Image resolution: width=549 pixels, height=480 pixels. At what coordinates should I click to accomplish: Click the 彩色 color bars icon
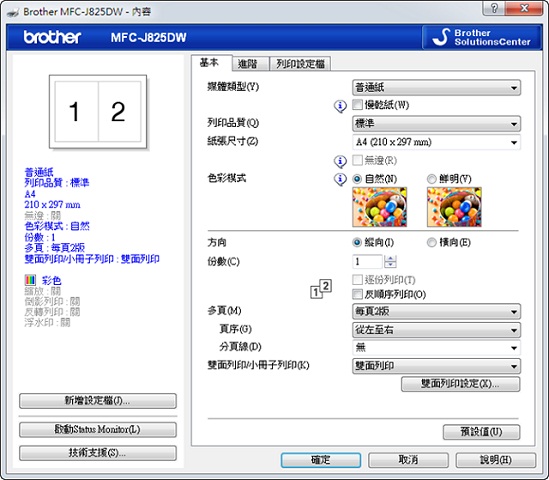point(30,280)
